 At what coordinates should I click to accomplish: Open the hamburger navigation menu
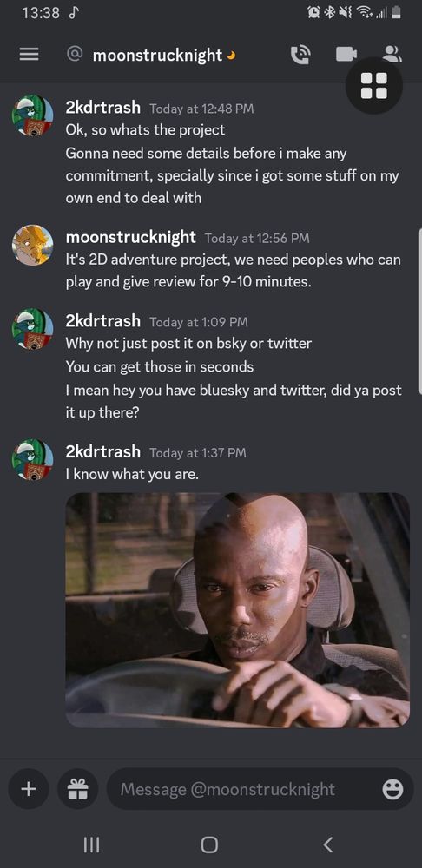pos(29,55)
